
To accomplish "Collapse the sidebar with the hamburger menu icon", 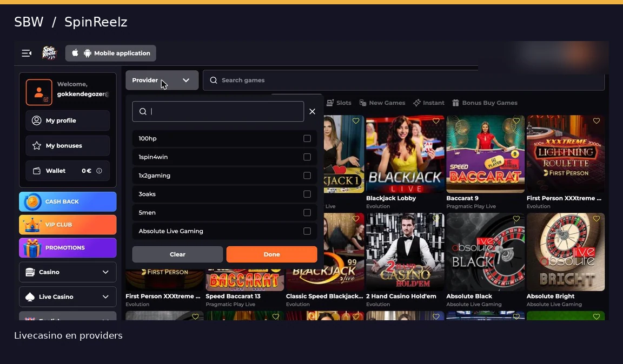I will [26, 53].
